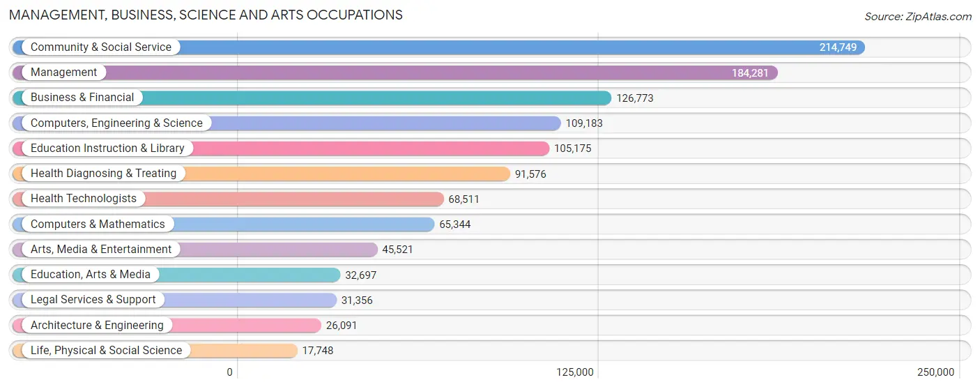Click Life, Physical & Social Science label
This screenshot has width=980, height=389.
[106, 351]
